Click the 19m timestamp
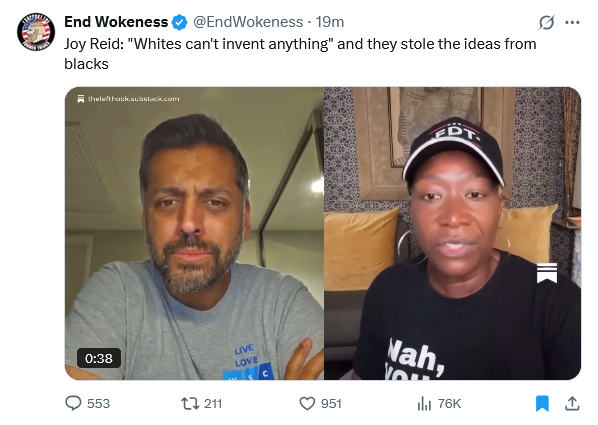The height and width of the screenshot is (425, 598). coord(330,22)
